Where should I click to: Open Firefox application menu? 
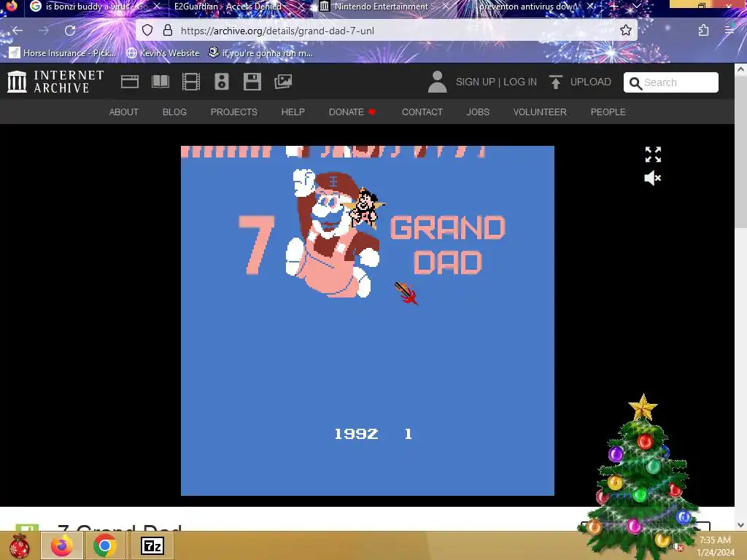[729, 31]
